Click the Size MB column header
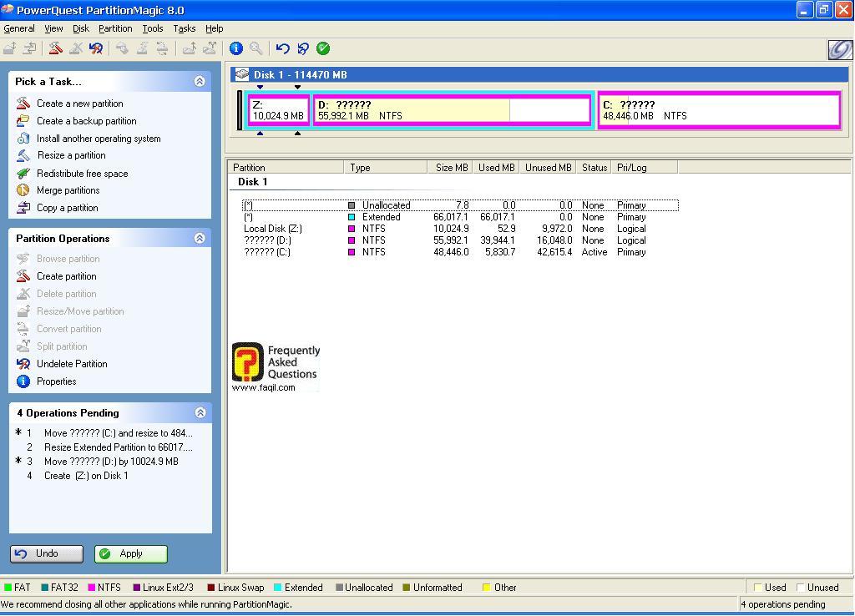The image size is (855, 616). [x=451, y=168]
